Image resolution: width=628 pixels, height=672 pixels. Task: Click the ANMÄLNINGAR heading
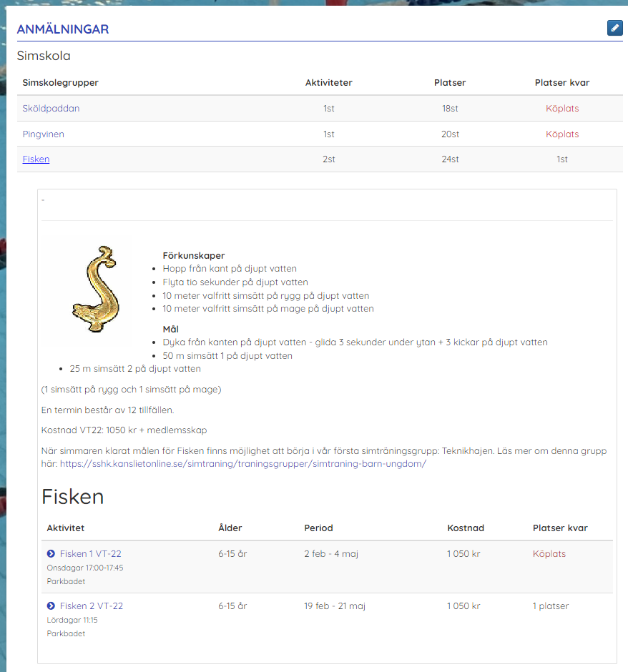click(x=63, y=29)
